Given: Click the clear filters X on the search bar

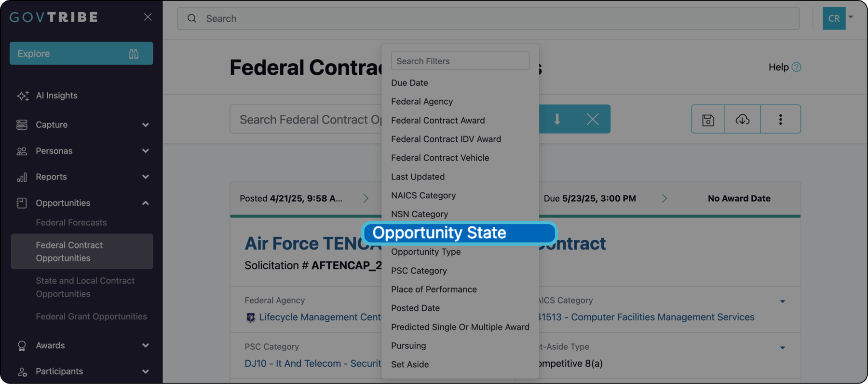Looking at the screenshot, I should tap(593, 119).
